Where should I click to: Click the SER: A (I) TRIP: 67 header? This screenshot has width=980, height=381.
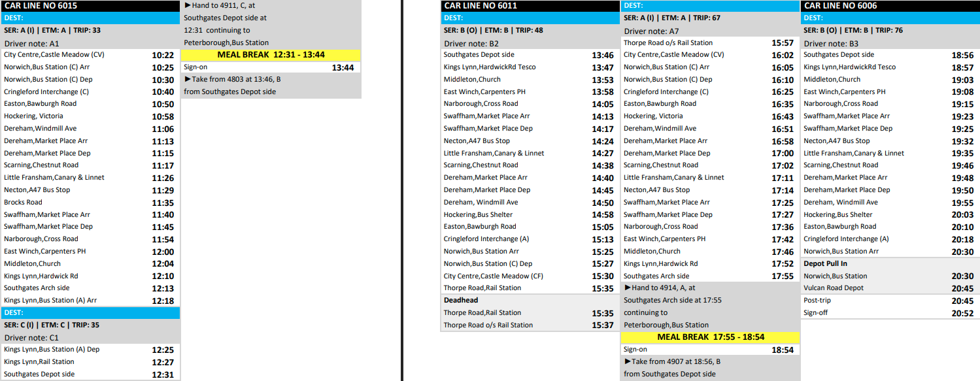click(x=710, y=18)
